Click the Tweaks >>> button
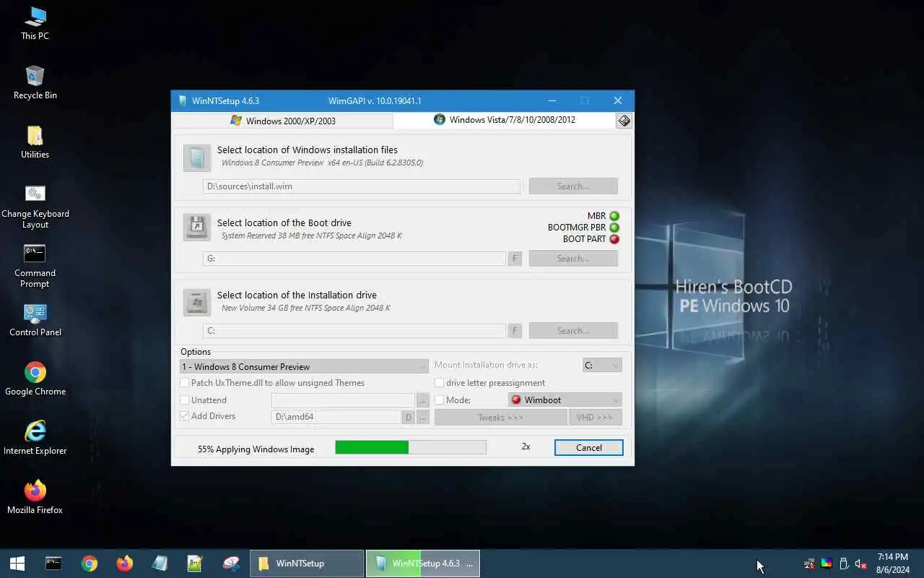Screen dimensions: 924x578 coord(500,417)
